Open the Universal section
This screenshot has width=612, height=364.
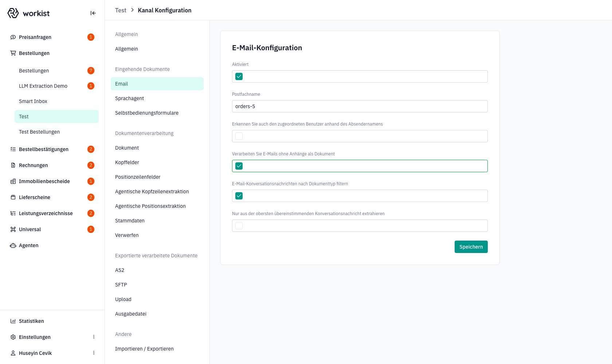pos(52,229)
